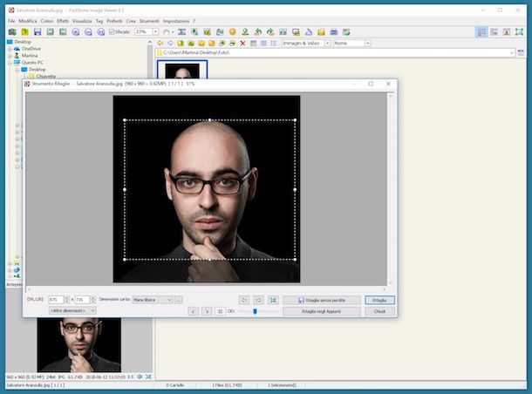Go forward with the right arrow icon

170,43
